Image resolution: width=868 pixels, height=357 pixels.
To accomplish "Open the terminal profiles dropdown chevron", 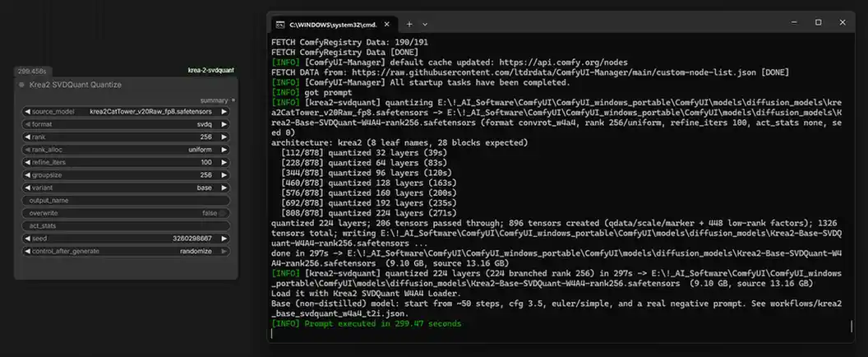I will pyautogui.click(x=425, y=25).
